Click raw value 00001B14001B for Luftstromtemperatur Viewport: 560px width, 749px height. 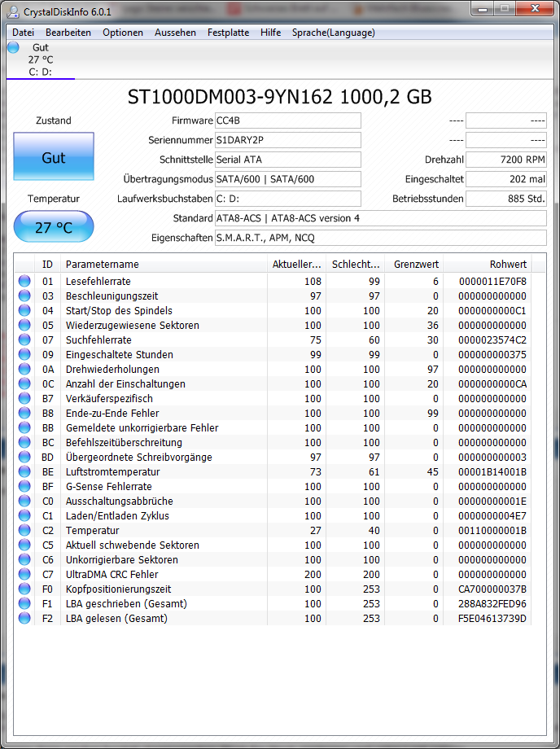tap(492, 472)
